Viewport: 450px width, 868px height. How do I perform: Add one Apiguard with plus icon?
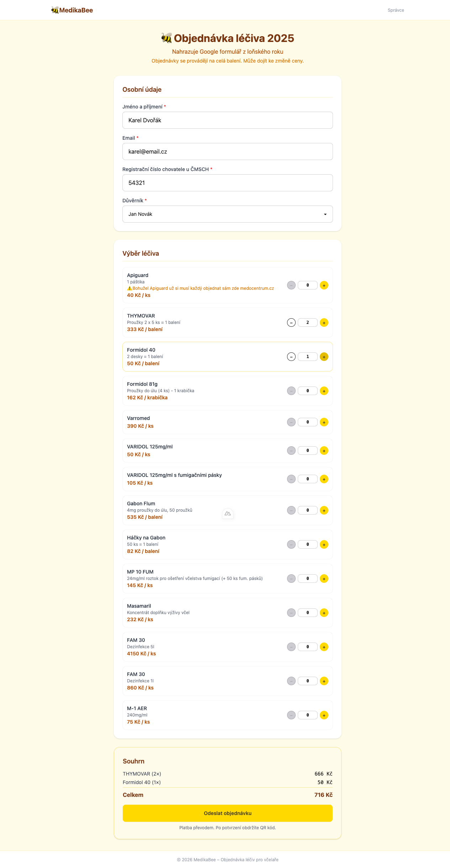324,285
